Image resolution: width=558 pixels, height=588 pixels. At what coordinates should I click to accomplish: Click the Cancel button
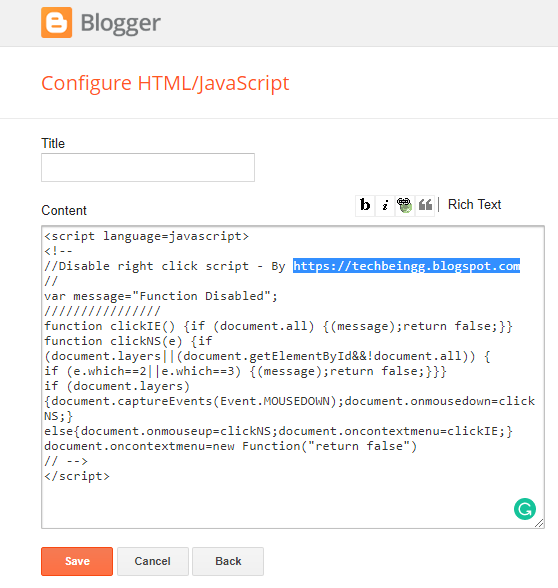153,561
